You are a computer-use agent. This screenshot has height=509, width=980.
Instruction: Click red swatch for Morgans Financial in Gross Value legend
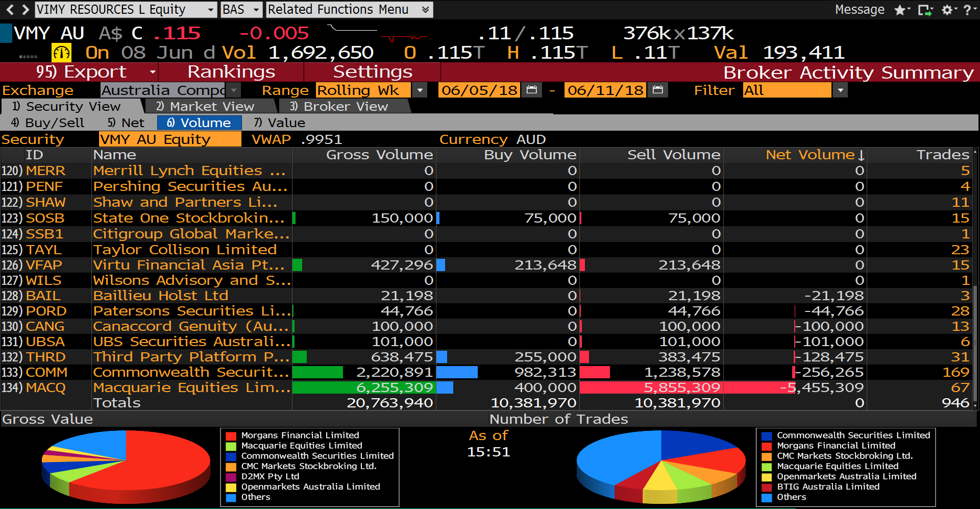click(231, 436)
